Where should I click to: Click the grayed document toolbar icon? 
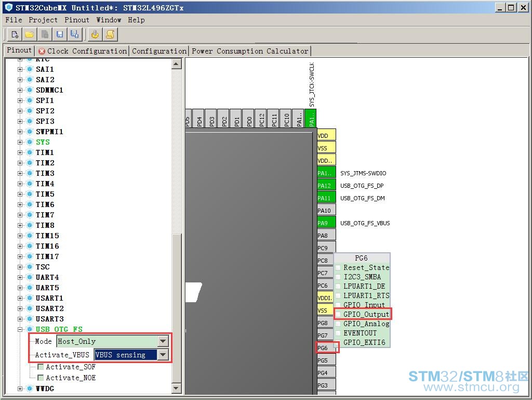coord(45,34)
